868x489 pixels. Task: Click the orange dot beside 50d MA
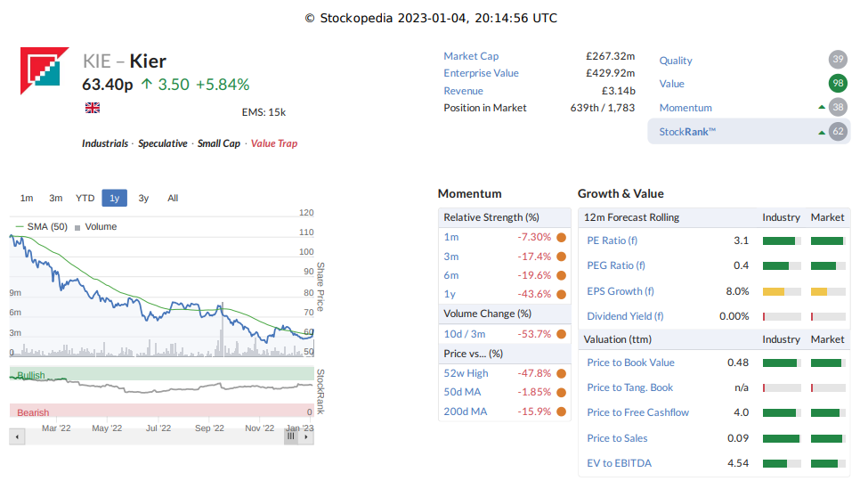click(x=562, y=392)
